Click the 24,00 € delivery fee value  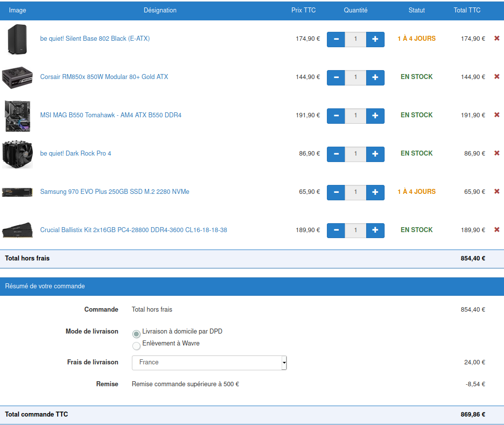(475, 362)
